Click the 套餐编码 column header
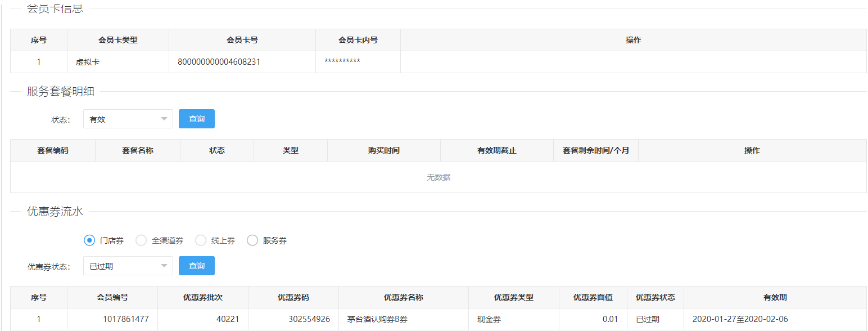 pos(53,150)
